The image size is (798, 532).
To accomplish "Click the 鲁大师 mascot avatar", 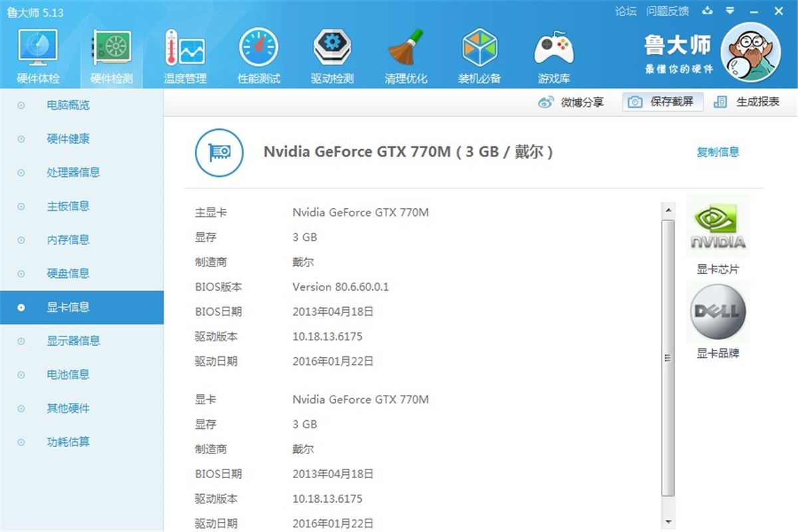I will (751, 53).
